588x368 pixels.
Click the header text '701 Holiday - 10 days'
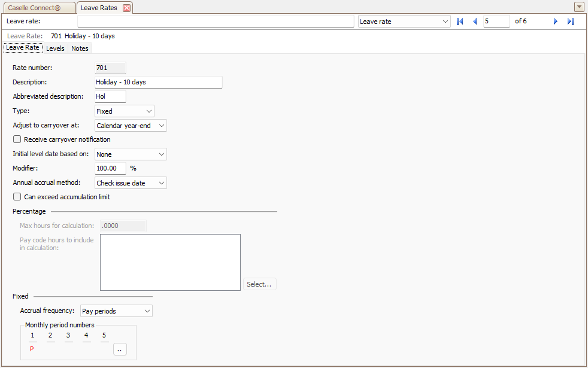click(83, 36)
